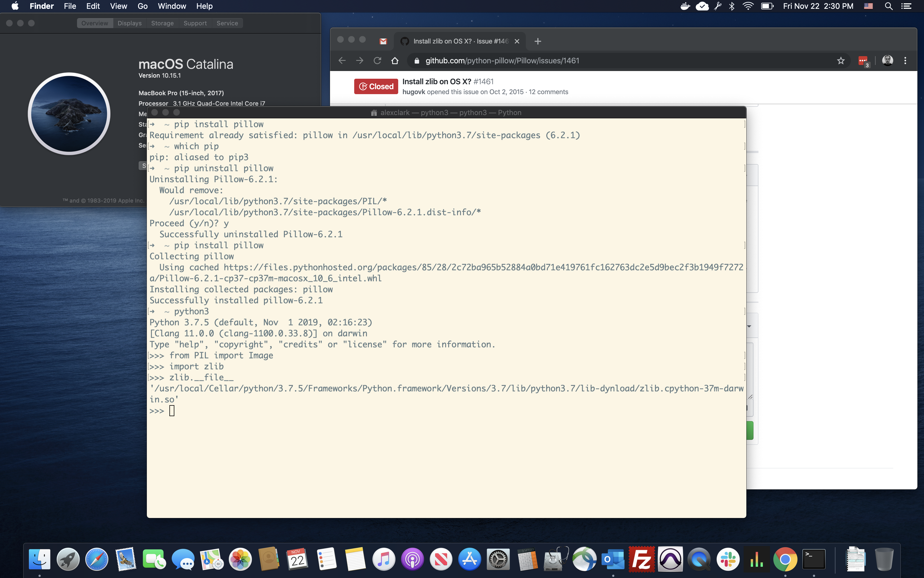Select the Overview tab in About This Mac
The width and height of the screenshot is (924, 578).
point(95,23)
